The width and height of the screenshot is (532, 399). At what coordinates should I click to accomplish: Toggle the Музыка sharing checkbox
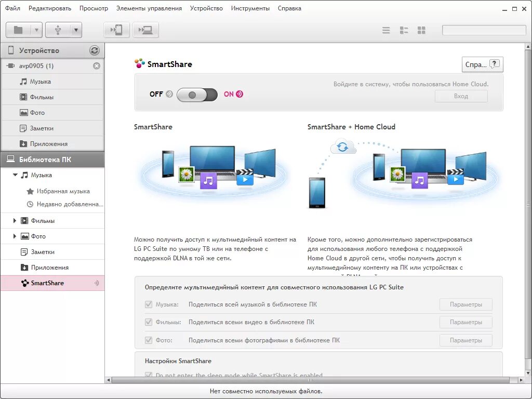pyautogui.click(x=149, y=304)
